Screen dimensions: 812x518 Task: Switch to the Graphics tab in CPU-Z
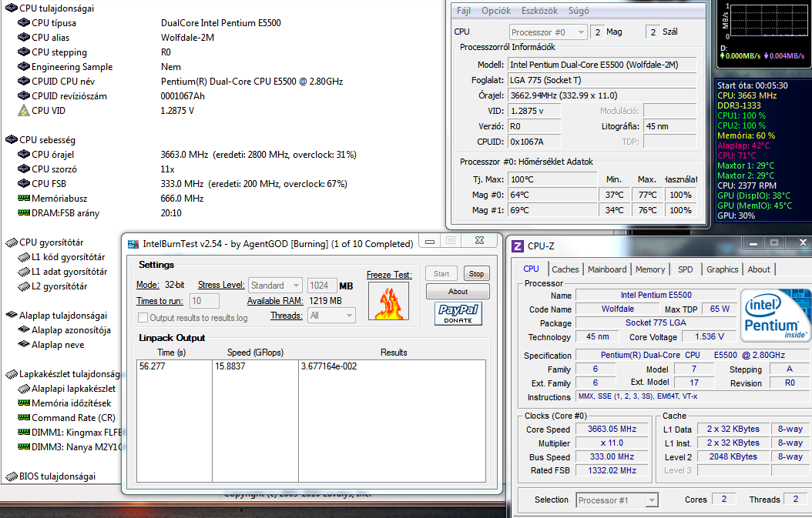tap(722, 269)
